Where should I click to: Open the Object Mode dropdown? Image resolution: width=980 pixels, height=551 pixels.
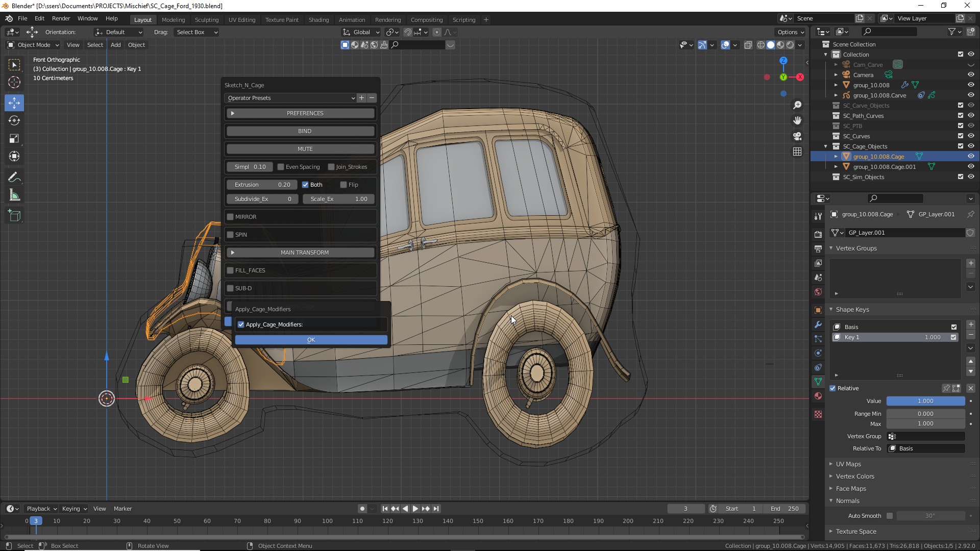tap(33, 45)
